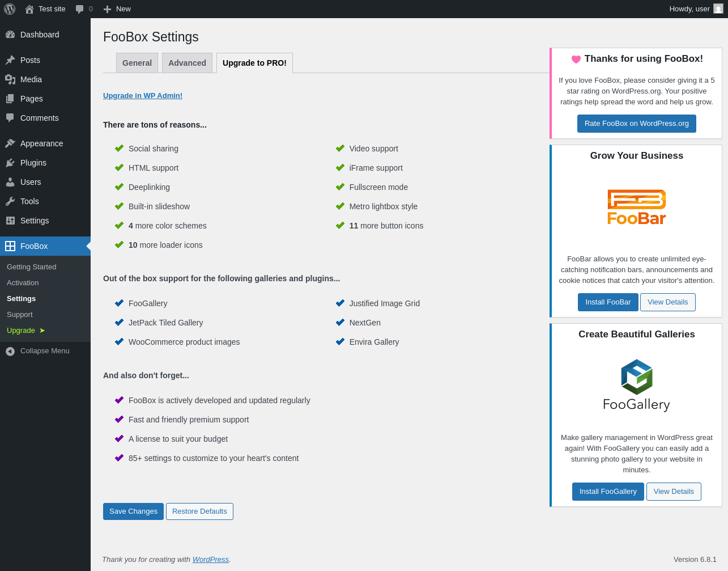The image size is (728, 571).
Task: Follow the Upgrade in WP Admin link
Action: (143, 96)
